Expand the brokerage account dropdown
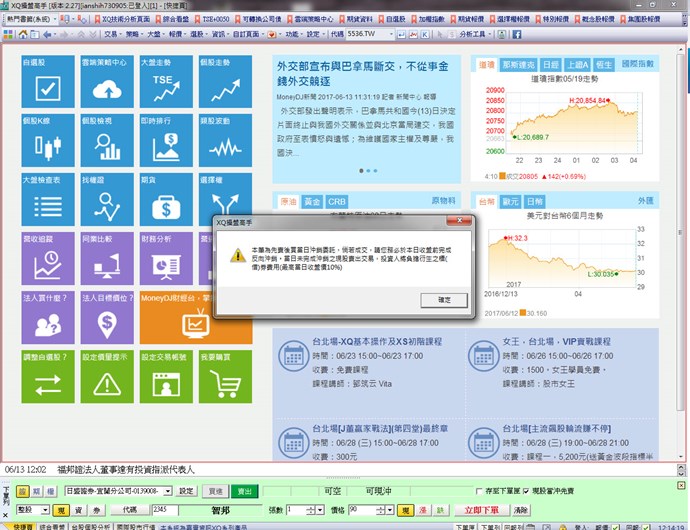Image resolution: width=690 pixels, height=530 pixels. [168, 491]
